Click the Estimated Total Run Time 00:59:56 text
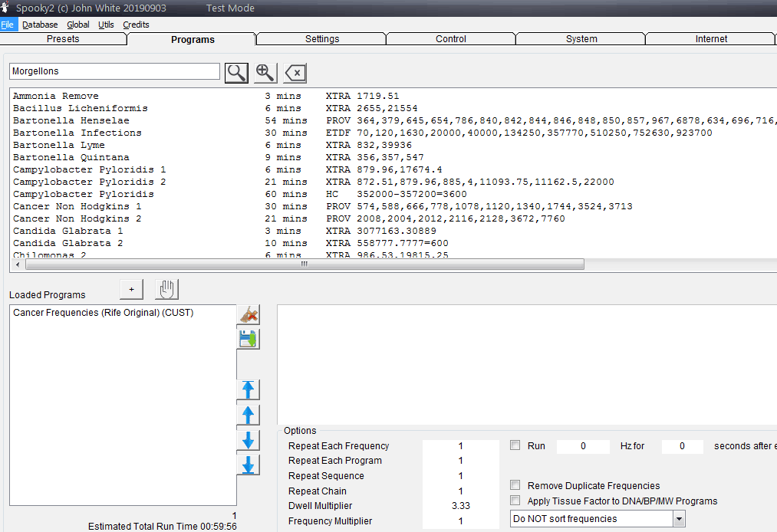 [162, 526]
